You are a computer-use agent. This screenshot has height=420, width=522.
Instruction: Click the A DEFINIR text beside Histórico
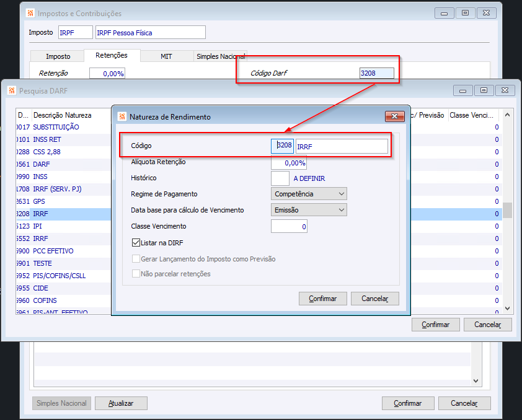click(309, 178)
